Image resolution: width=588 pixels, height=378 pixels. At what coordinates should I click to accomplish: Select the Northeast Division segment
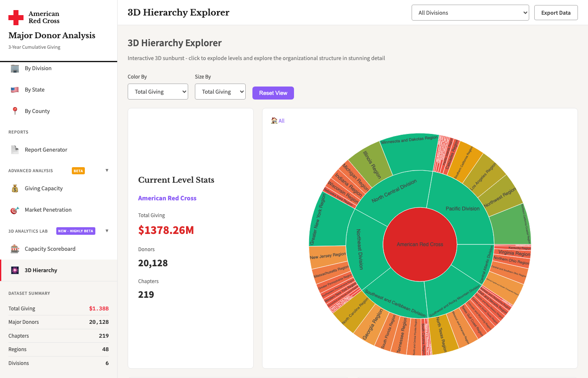pyautogui.click(x=359, y=249)
